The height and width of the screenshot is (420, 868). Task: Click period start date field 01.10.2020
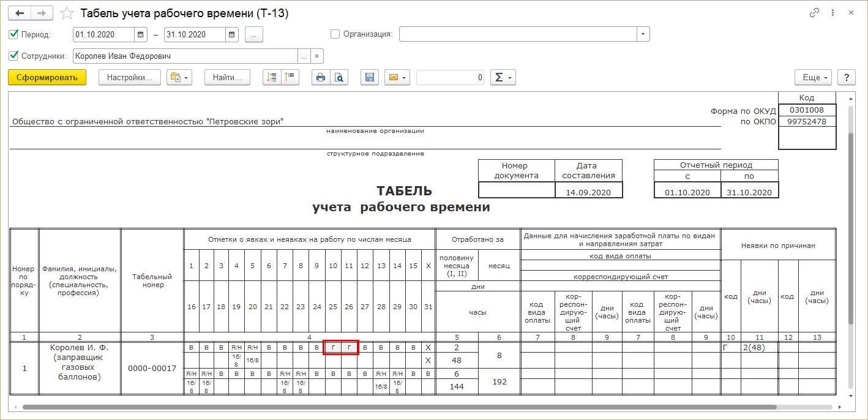click(103, 34)
